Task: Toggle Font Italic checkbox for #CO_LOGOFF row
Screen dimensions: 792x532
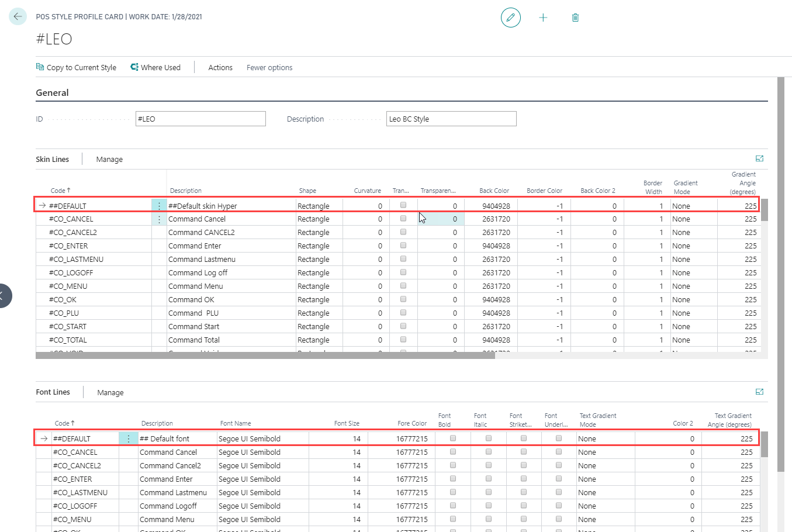Action: (489, 506)
